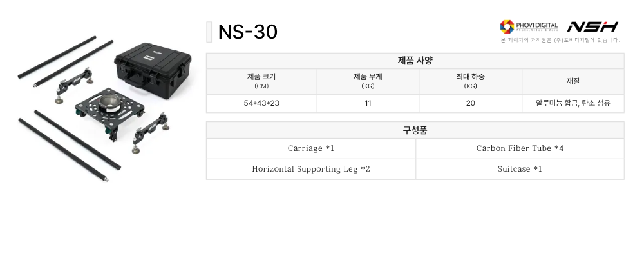Click the 재질 column header
644x258 pixels.
pos(573,81)
